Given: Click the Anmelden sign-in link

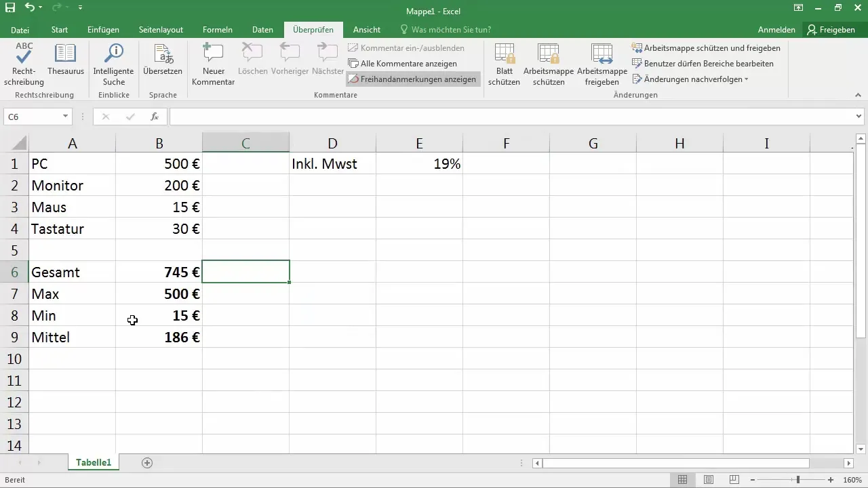Looking at the screenshot, I should (776, 30).
